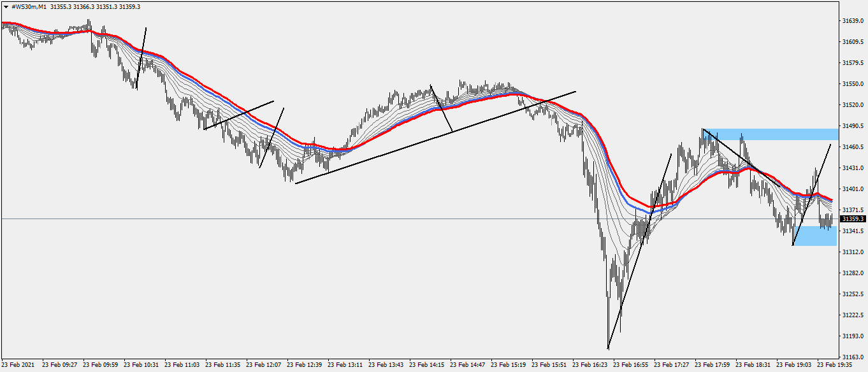
Task: Click the 31366.3 high price value
Action: point(84,6)
